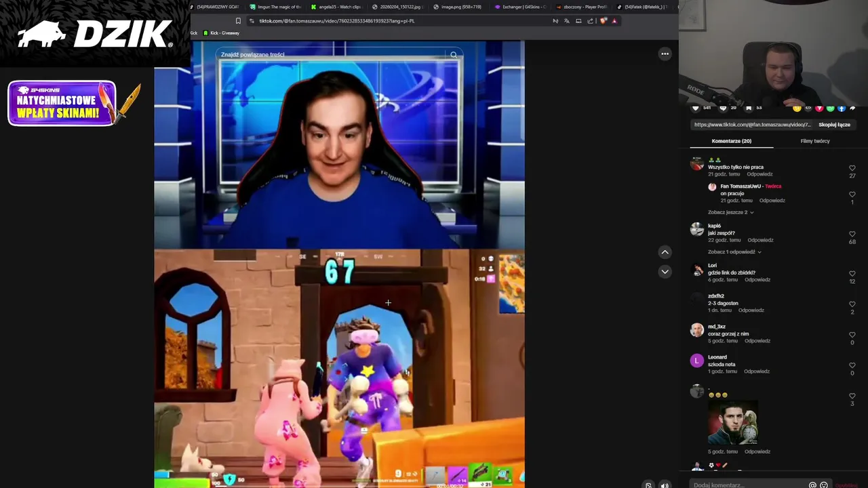
Task: Go to the next video arrow
Action: click(665, 271)
